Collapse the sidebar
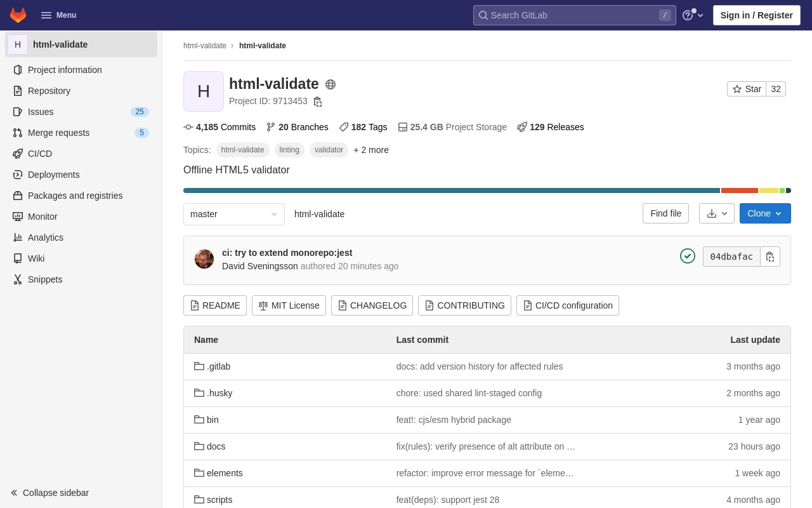812x508 pixels. tap(49, 493)
